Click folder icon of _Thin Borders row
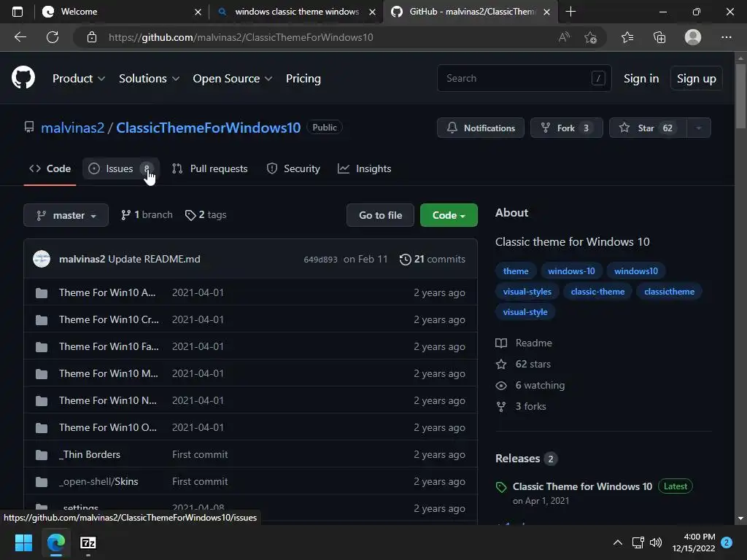This screenshot has height=560, width=747. pos(42,455)
